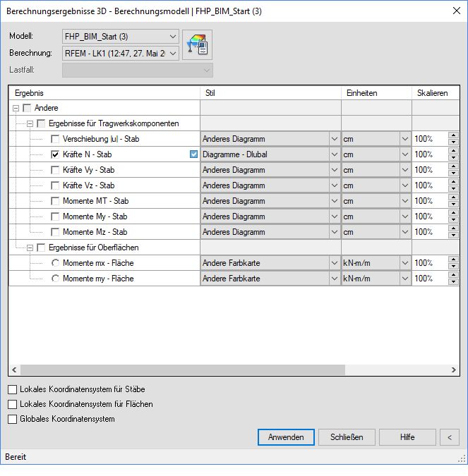Click the Anwenden button

coord(286,437)
